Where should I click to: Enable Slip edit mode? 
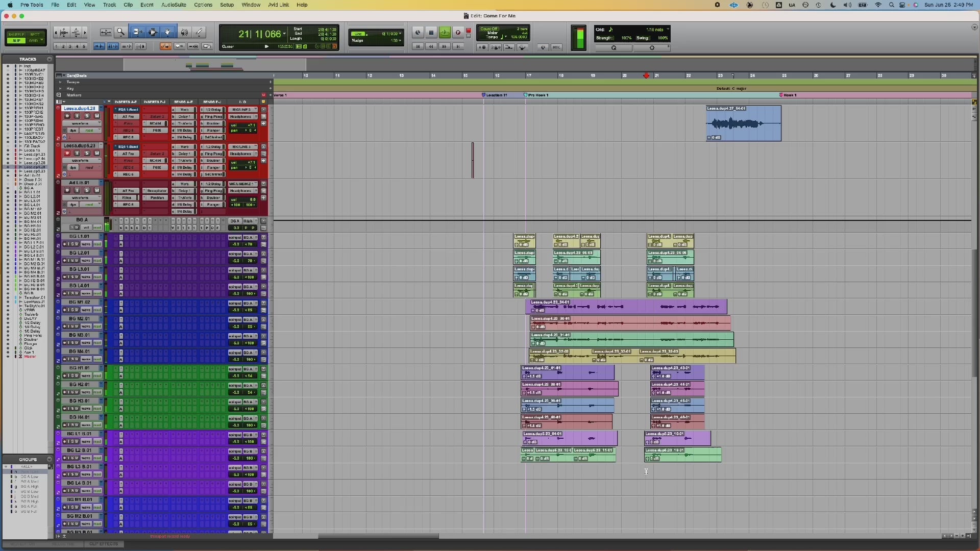click(x=17, y=41)
